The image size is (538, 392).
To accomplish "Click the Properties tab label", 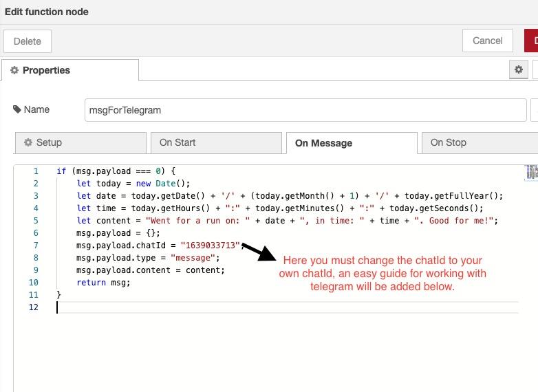I will point(46,70).
